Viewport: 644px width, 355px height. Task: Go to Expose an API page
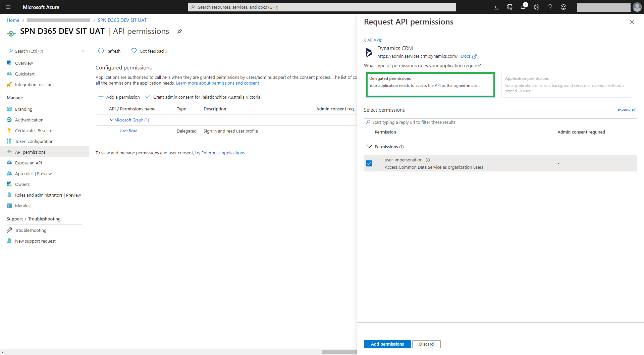(x=29, y=163)
